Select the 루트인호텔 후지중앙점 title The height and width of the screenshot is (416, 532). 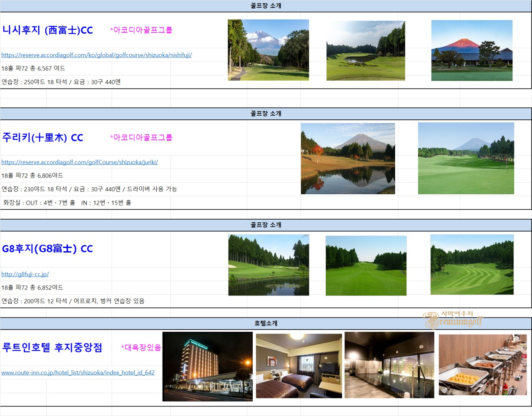(52, 347)
